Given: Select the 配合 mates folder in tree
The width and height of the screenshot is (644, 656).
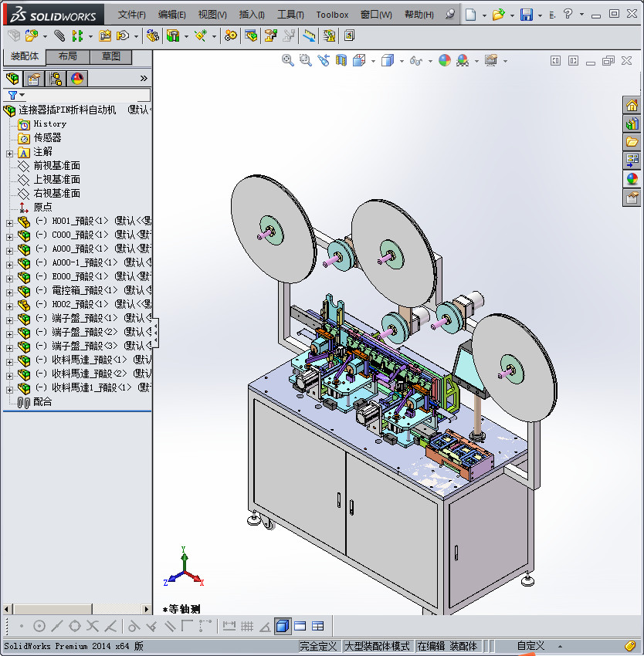Looking at the screenshot, I should 42,402.
